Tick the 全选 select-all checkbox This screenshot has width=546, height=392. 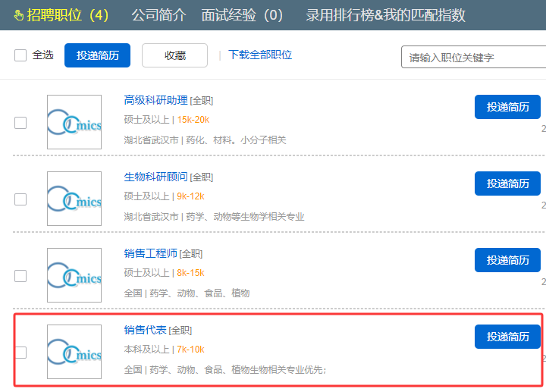tap(20, 55)
